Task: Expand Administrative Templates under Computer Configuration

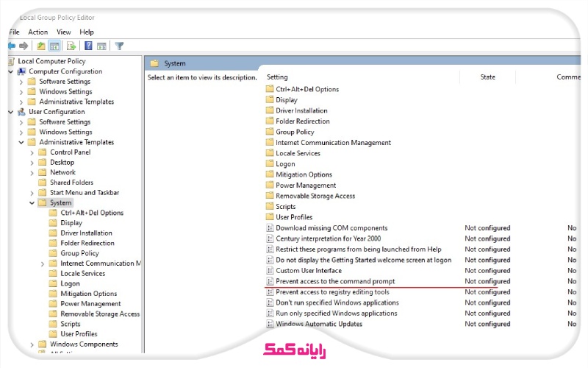Action: point(21,102)
